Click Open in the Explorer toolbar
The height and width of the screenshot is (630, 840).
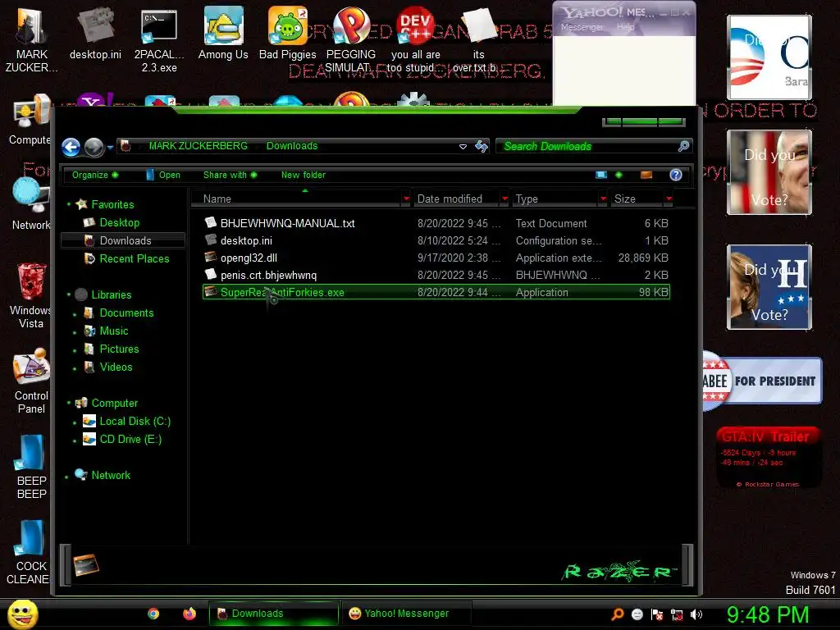[163, 176]
